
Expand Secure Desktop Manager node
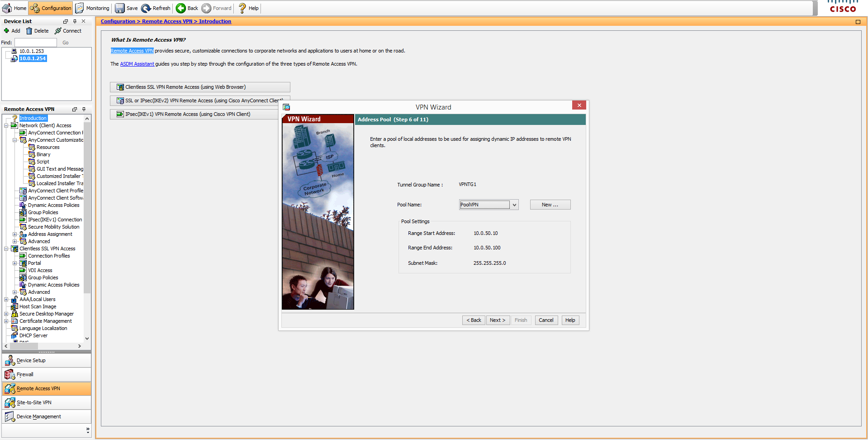(6, 314)
